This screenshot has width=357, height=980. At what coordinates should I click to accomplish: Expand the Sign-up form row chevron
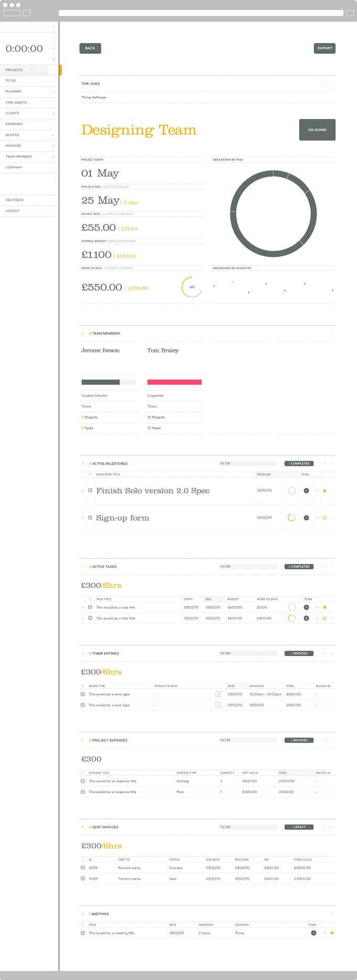tap(332, 518)
